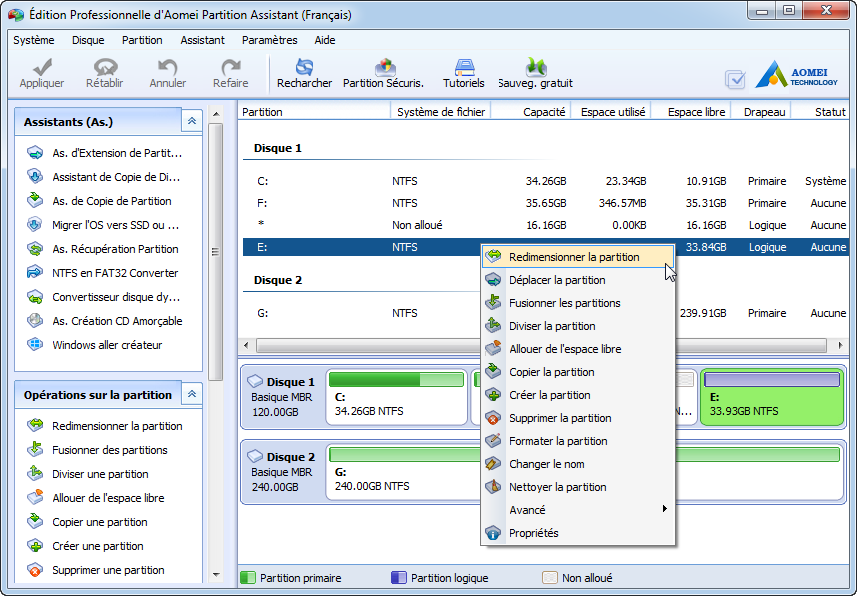Viewport: 857px width, 596px height.
Task: Click Migrer l'OS vers SSD link
Action: [115, 225]
